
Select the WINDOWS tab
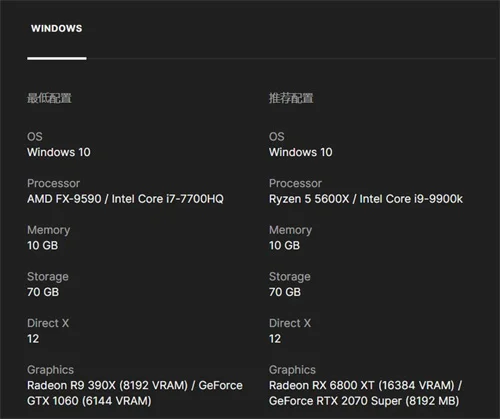point(57,28)
